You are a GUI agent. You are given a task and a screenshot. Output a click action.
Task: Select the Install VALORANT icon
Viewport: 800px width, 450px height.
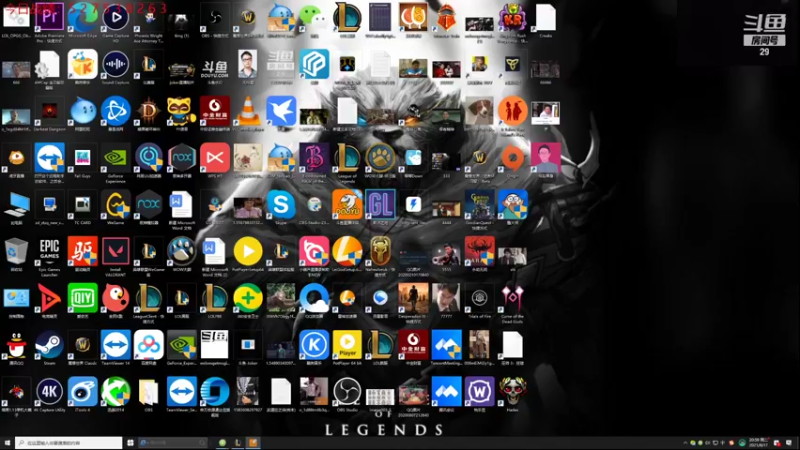tap(116, 251)
